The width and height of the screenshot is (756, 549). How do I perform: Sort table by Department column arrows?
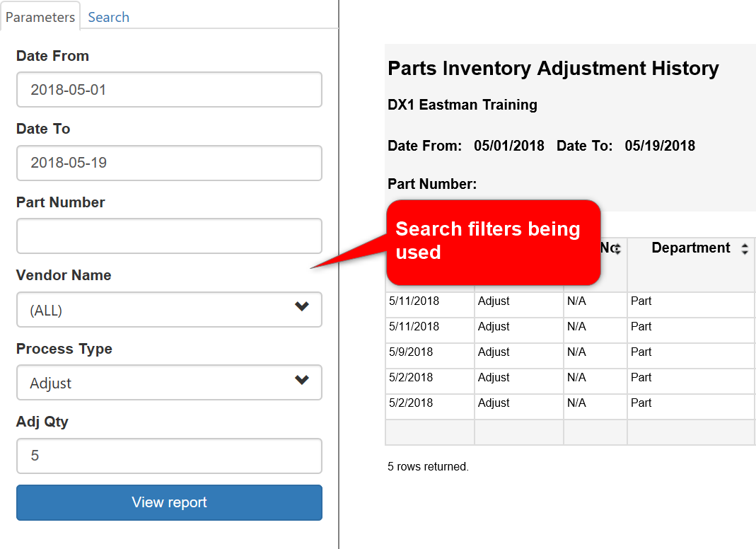(745, 248)
